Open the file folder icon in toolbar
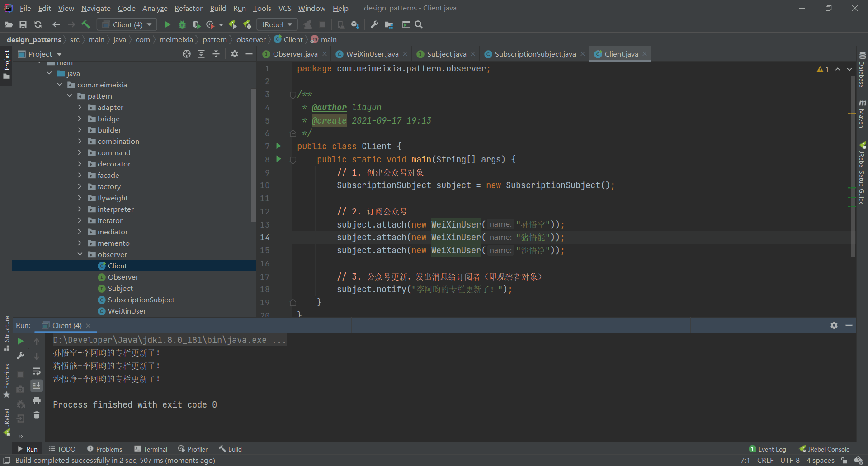The height and width of the screenshot is (466, 868). (9, 24)
